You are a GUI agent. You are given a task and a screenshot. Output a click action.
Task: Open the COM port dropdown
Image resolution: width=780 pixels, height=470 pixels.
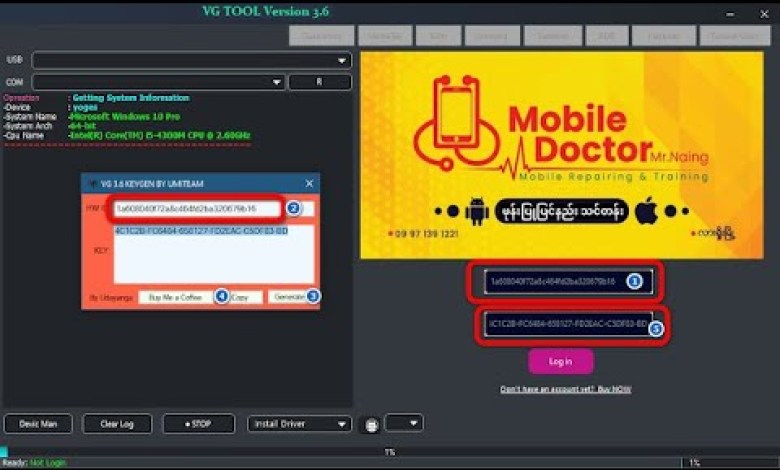pyautogui.click(x=158, y=82)
